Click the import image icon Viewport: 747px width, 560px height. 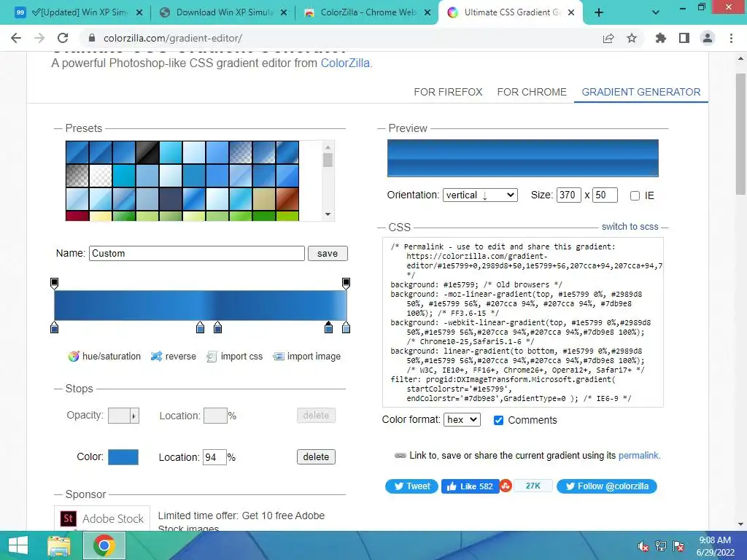(x=278, y=356)
